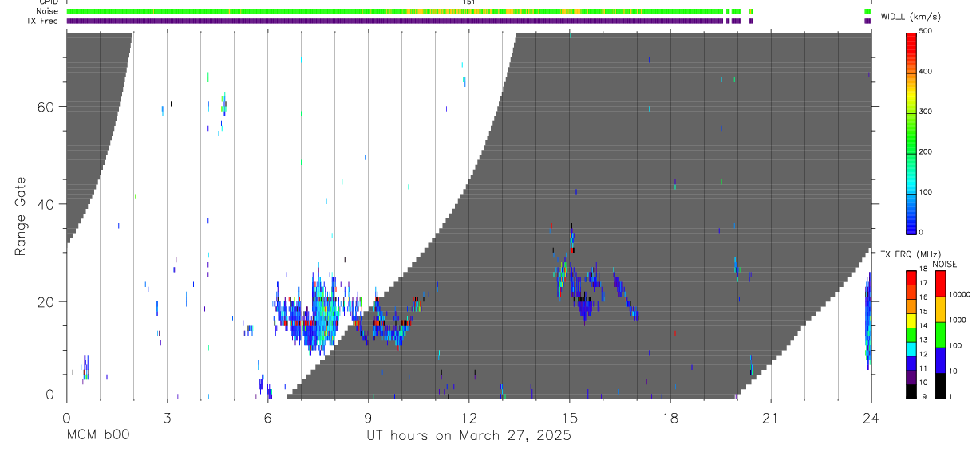The height and width of the screenshot is (452, 980).
Task: Click the '151' CPID value above the noise bar
Action: coord(469,2)
